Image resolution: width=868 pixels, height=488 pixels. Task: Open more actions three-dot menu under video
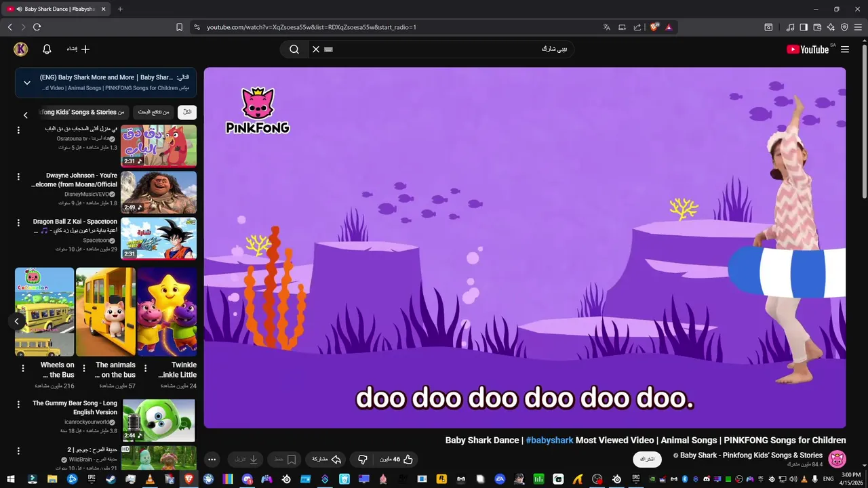point(212,460)
